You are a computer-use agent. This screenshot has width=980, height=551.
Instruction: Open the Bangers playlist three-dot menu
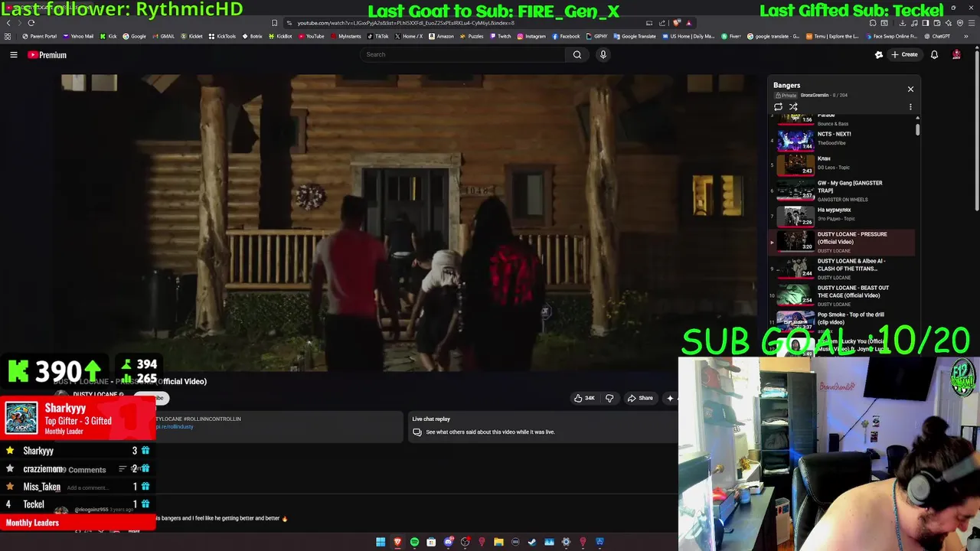coord(910,107)
